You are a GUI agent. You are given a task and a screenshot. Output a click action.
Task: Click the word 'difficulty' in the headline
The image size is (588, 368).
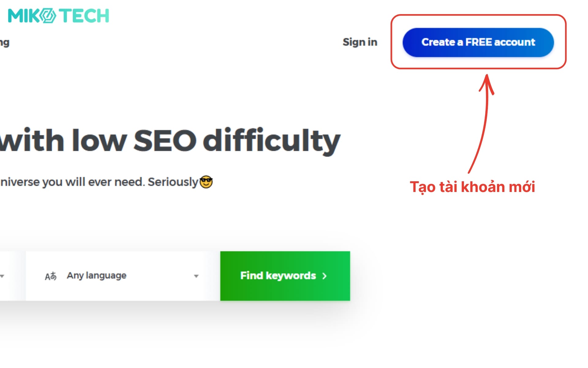271,141
